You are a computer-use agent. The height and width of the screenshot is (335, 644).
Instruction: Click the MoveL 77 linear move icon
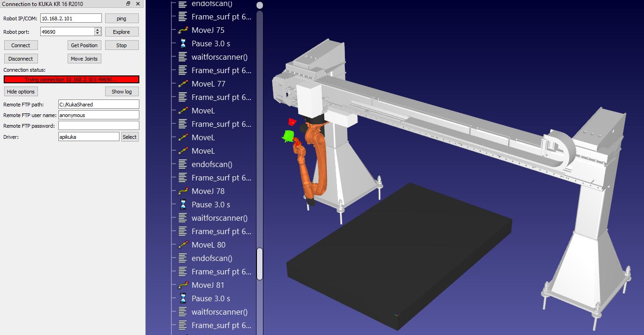[x=183, y=84]
